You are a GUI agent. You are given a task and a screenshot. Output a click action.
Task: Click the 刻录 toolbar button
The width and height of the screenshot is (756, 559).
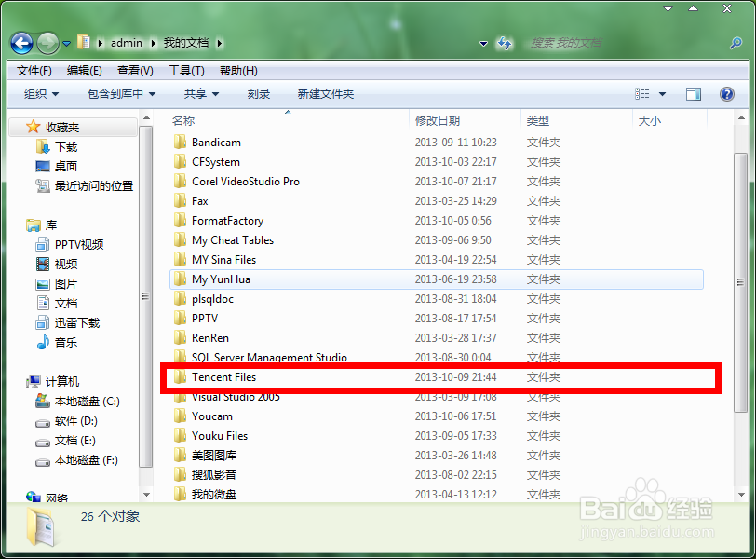click(259, 94)
